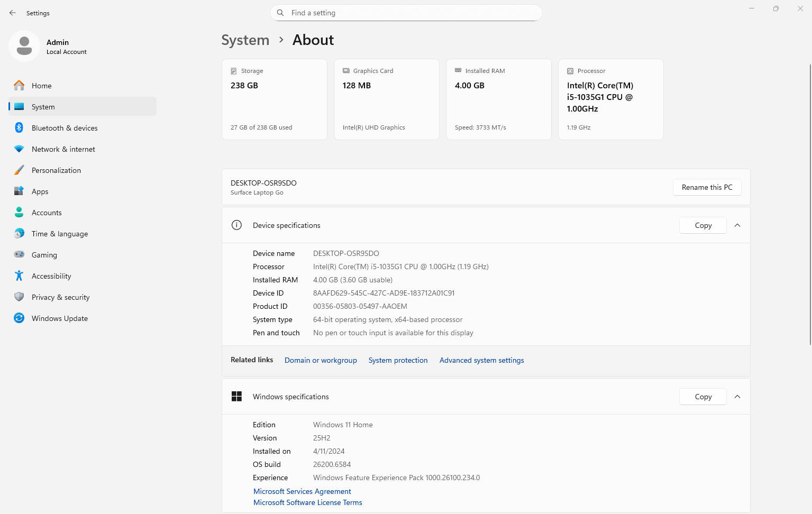Screen dimensions: 812x514
Task: Click the Processor chip icon
Action: coord(570,71)
